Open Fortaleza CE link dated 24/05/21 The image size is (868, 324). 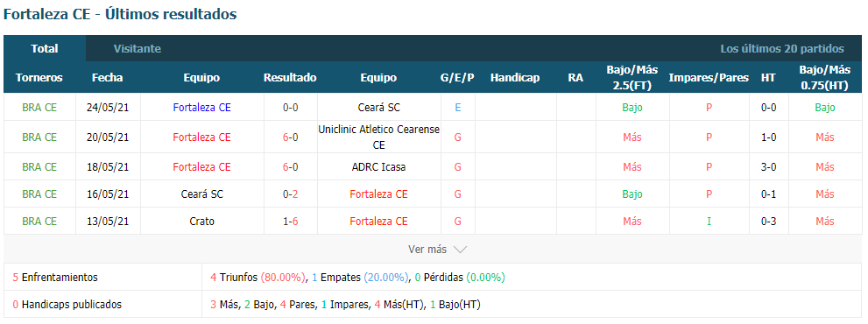tap(202, 108)
